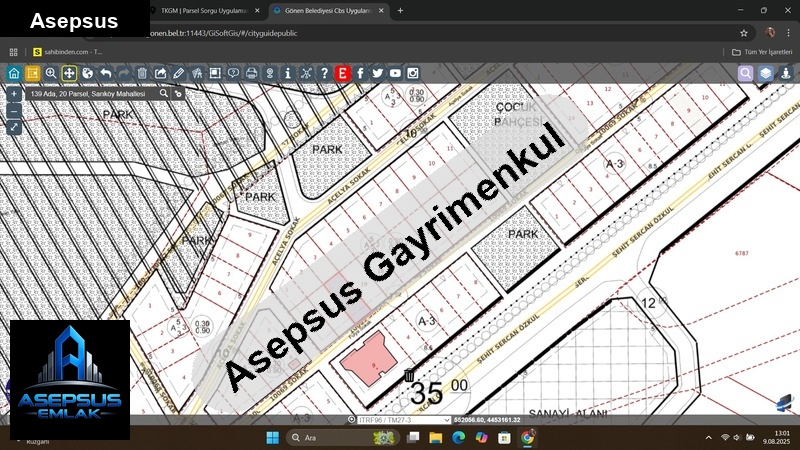
Task: Select the pencil draw tool
Action: 178,73
